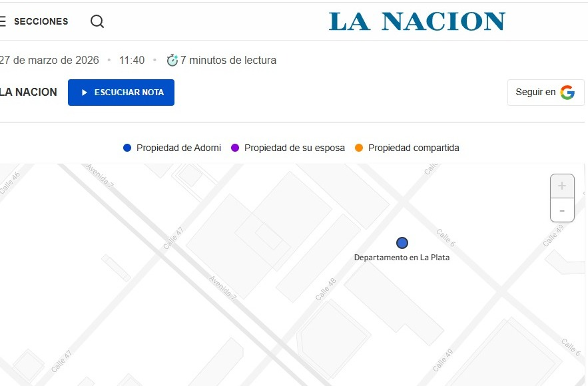Screen dimensions: 588x386
Task: Click the Seguir en button text
Action: pos(535,93)
